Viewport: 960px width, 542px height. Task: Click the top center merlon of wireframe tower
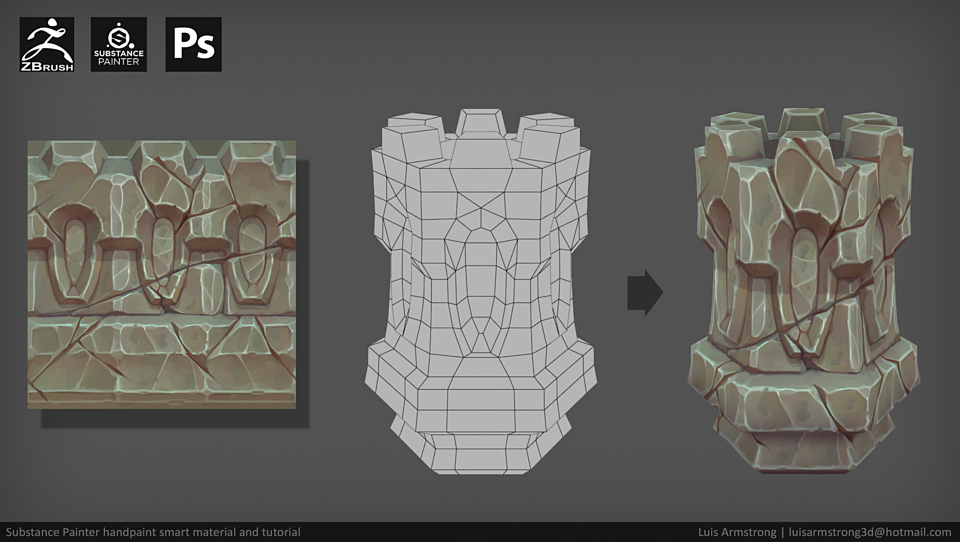pyautogui.click(x=480, y=122)
